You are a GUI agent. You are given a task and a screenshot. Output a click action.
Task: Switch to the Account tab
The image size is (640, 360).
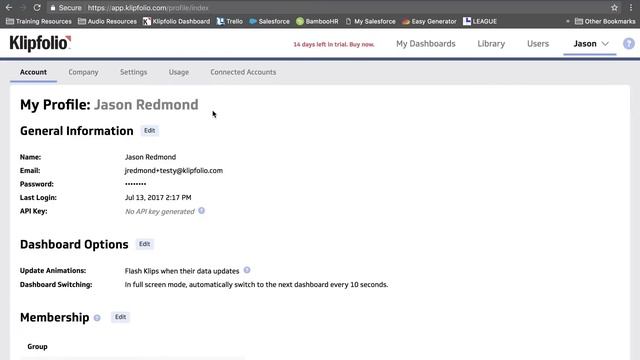click(x=33, y=72)
